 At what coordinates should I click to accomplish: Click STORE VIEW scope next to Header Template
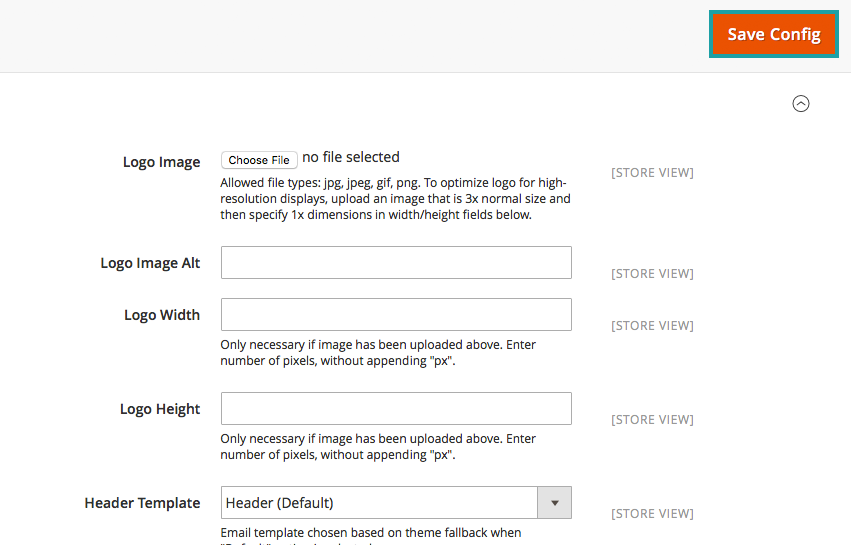(652, 514)
